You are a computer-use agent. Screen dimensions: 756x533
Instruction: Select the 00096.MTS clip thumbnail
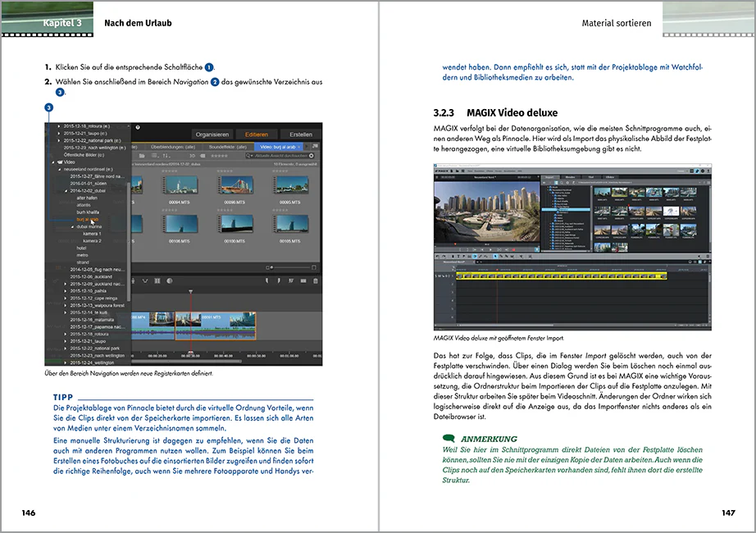[235, 185]
